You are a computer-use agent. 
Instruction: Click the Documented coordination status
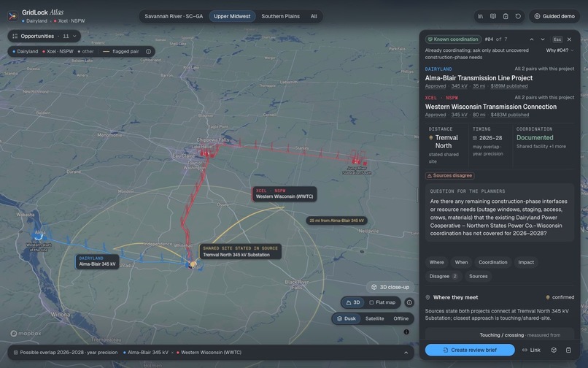pos(535,138)
